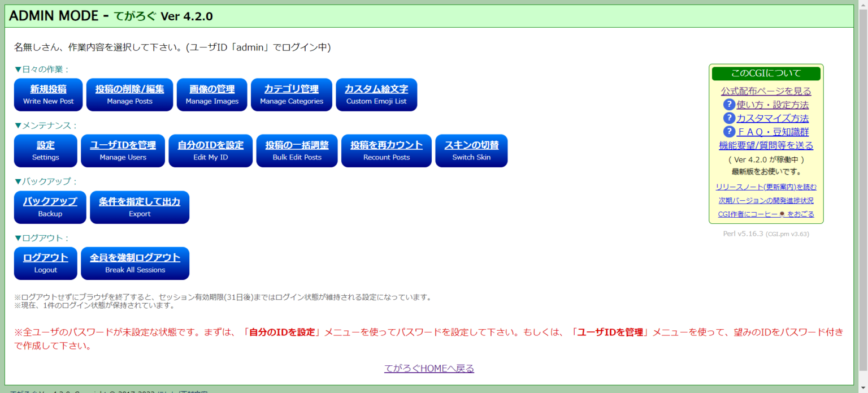868x393 pixels.
Task: Open カテゴリ管理 Manage Categories
Action: pos(292,94)
